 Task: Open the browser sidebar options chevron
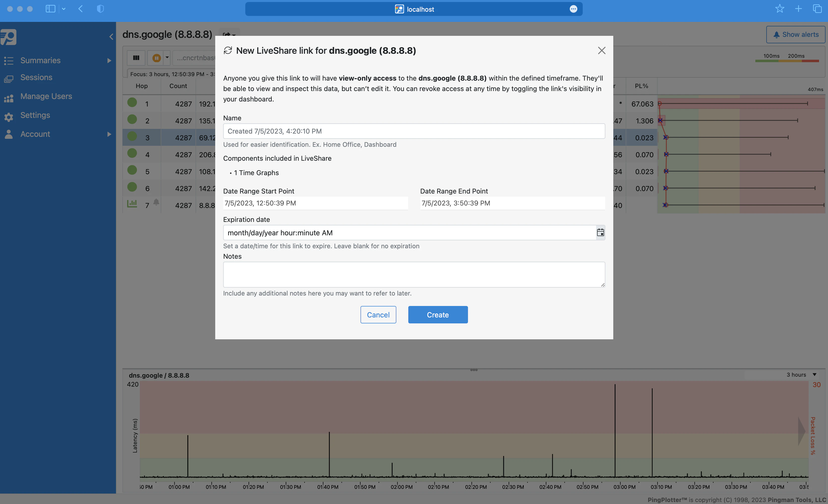63,9
